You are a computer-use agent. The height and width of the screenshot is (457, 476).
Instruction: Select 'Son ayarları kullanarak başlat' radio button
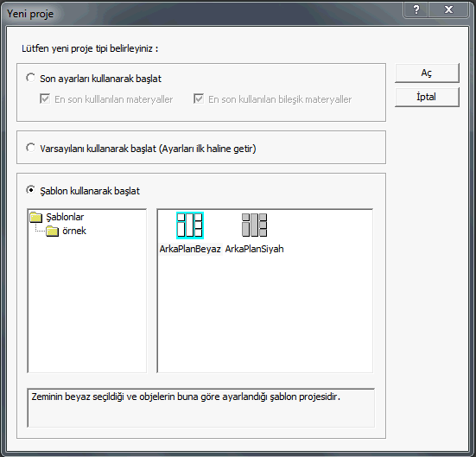(30, 78)
